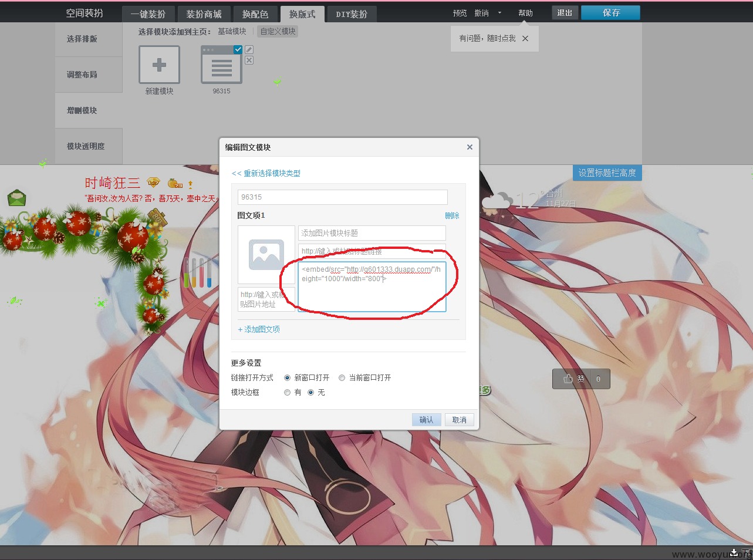Viewport: 753px width, 560px height.
Task: Select 调整布局 in the left sidebar
Action: pos(89,75)
